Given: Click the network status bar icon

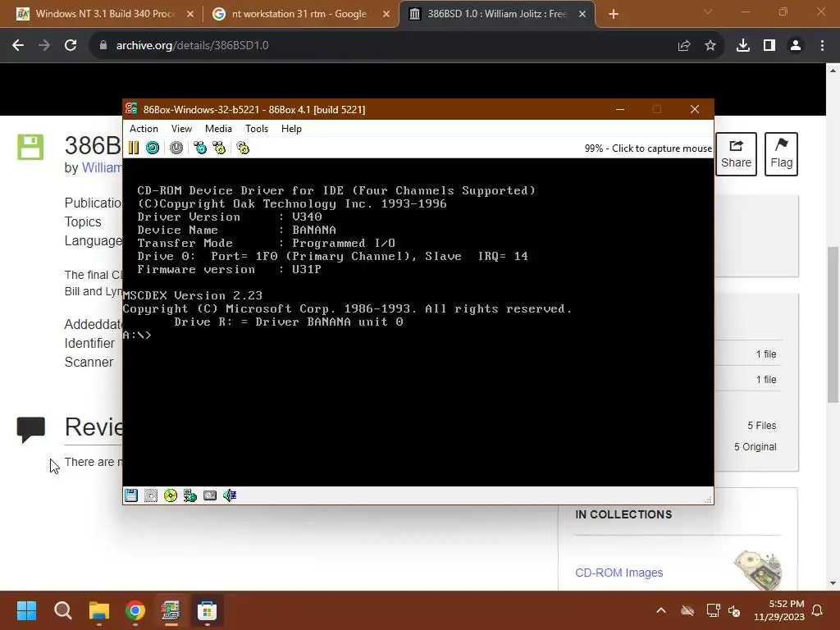Looking at the screenshot, I should [190, 495].
